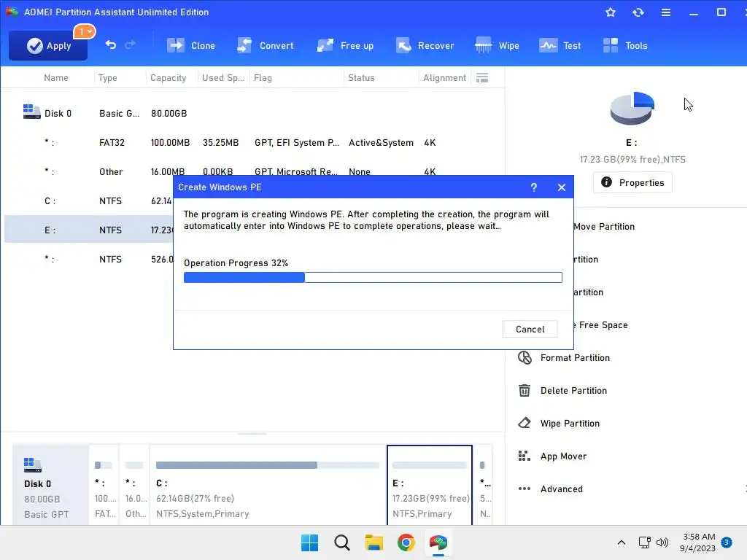Click AOMEI Partition Assistant taskbar icon
This screenshot has height=560, width=747.
[x=438, y=542]
